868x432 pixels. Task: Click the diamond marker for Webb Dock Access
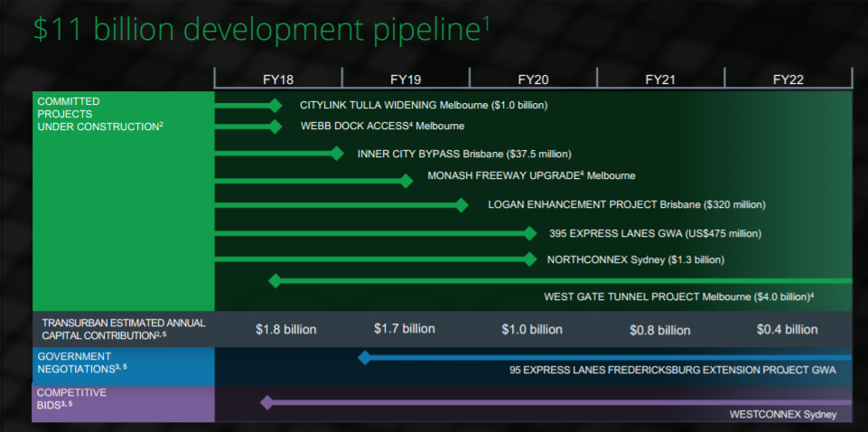275,127
